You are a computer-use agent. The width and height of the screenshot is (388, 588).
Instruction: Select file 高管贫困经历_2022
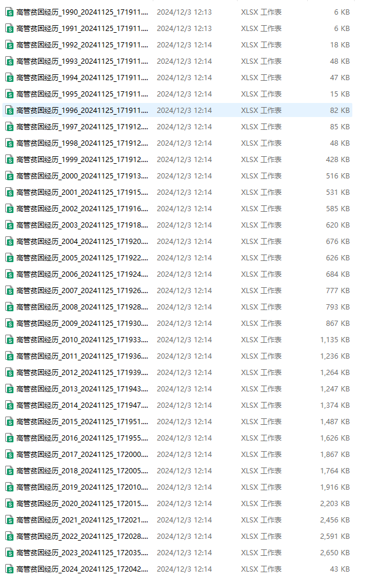pos(82,536)
